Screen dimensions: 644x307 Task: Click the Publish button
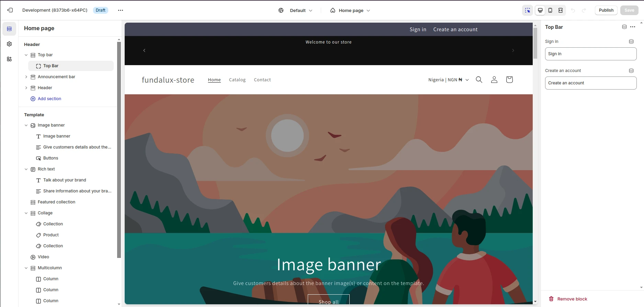click(x=606, y=10)
